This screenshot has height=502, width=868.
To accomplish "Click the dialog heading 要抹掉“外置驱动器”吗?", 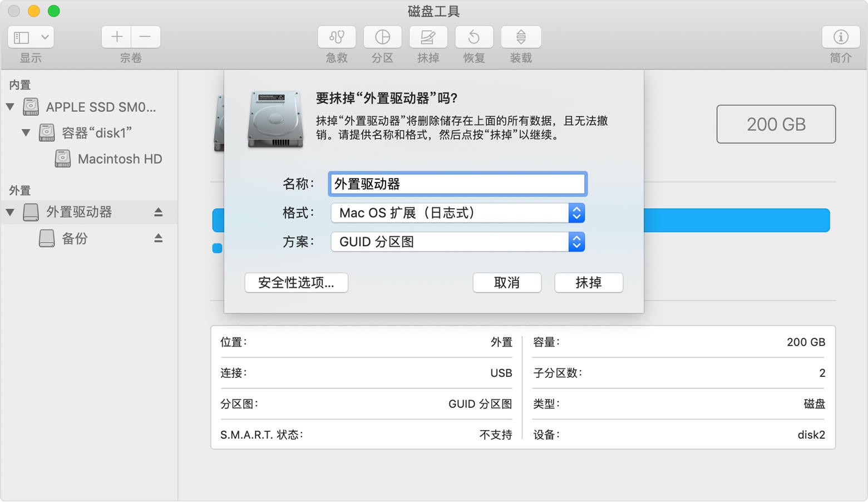I will point(387,99).
